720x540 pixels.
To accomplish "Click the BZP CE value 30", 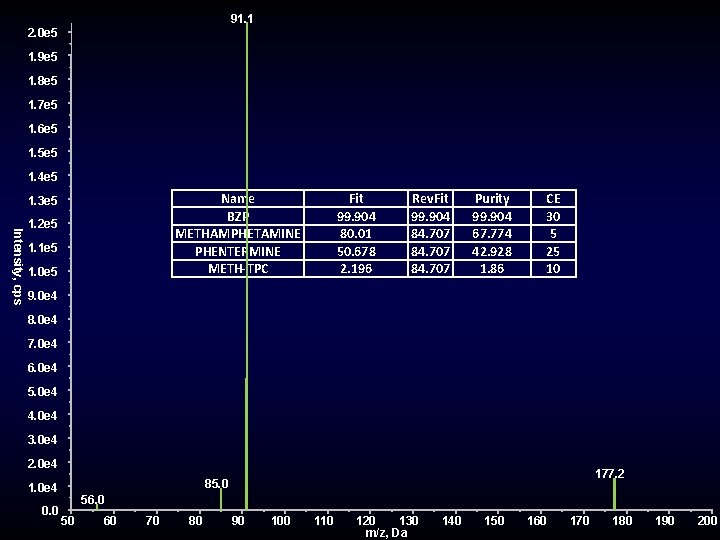I will pyautogui.click(x=553, y=216).
